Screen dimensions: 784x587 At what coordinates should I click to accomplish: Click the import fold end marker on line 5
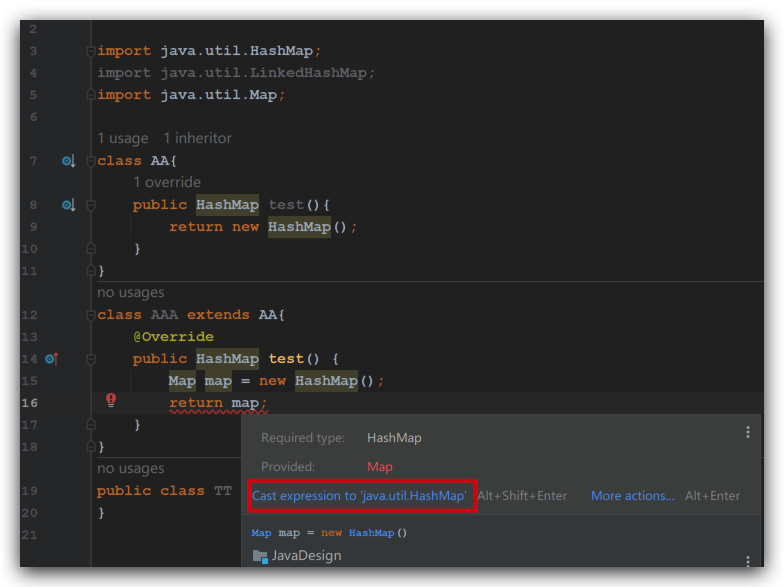[91, 95]
